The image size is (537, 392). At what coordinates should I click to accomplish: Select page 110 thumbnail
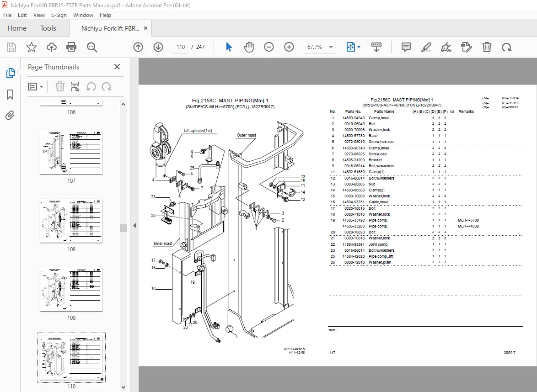coord(71,358)
